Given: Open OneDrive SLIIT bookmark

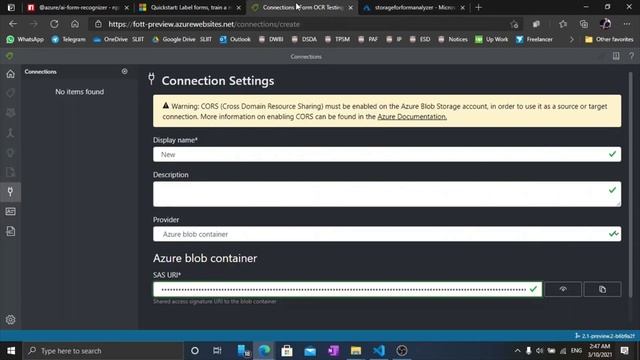Looking at the screenshot, I should point(118,40).
